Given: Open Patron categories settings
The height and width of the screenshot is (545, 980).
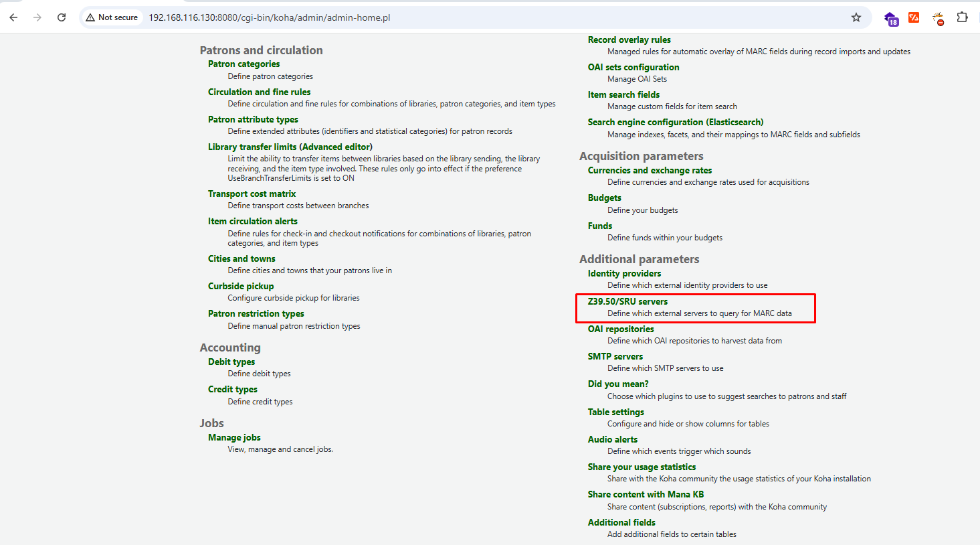Looking at the screenshot, I should [243, 64].
